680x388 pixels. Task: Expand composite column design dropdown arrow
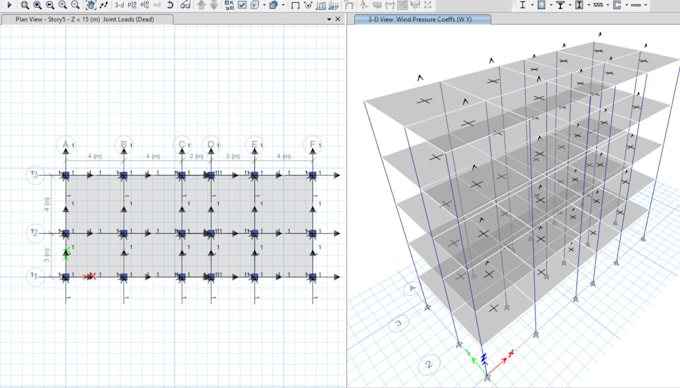click(x=588, y=5)
